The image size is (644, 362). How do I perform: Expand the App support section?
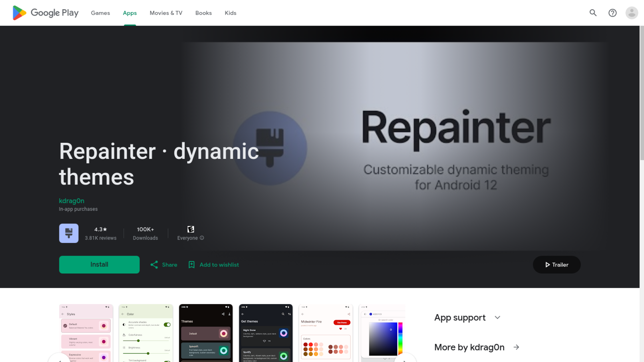(x=497, y=317)
